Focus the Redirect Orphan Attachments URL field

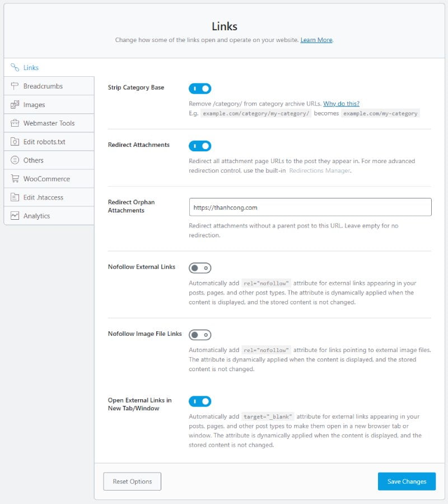pyautogui.click(x=310, y=207)
